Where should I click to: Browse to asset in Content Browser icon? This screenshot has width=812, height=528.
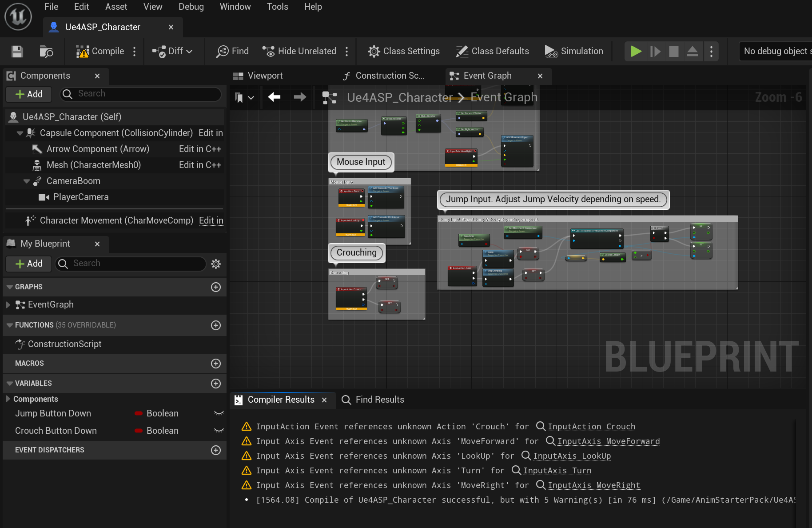46,52
